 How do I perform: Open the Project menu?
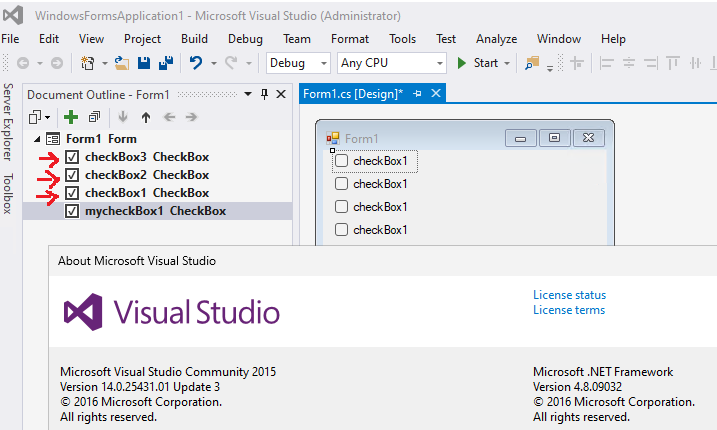click(x=142, y=39)
